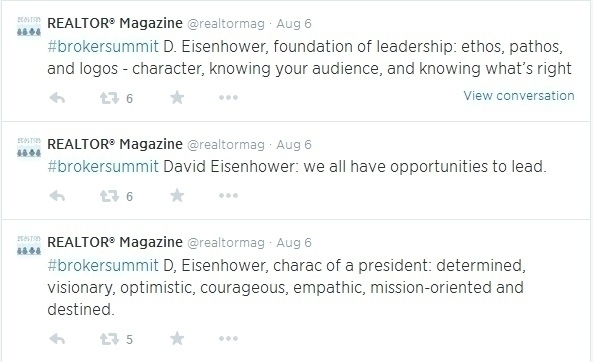Open @realtormag handle on second tweet

(x=226, y=145)
